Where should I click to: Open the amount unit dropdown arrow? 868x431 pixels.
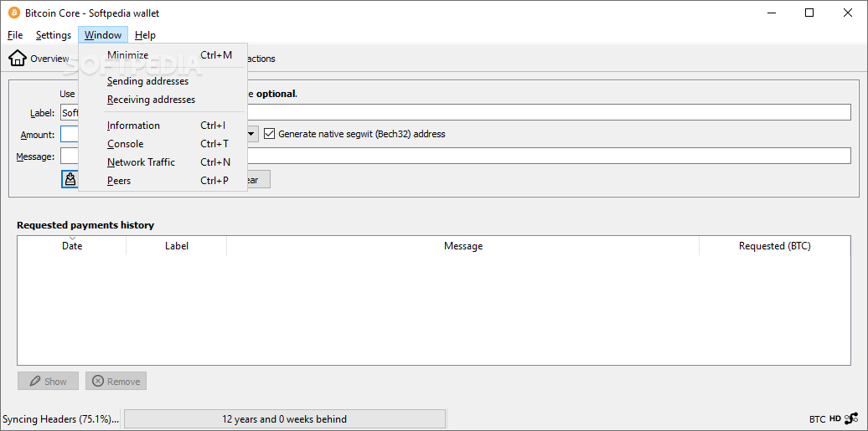pyautogui.click(x=252, y=134)
